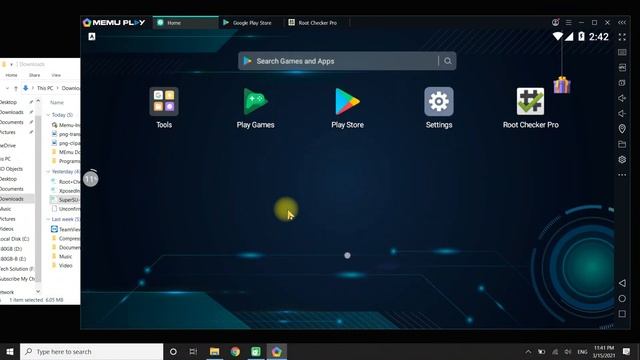Select the Video folder under Last week
The height and width of the screenshot is (360, 640).
pos(62,265)
